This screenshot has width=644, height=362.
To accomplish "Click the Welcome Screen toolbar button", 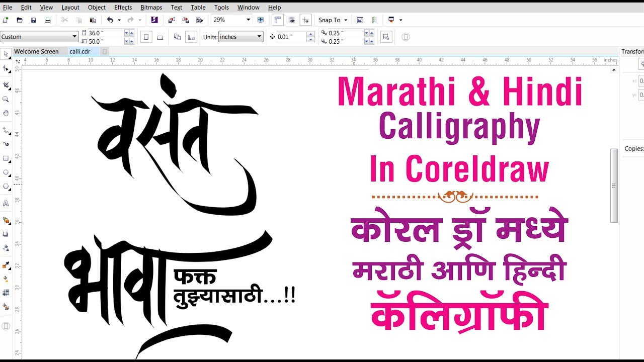I will tap(360, 20).
